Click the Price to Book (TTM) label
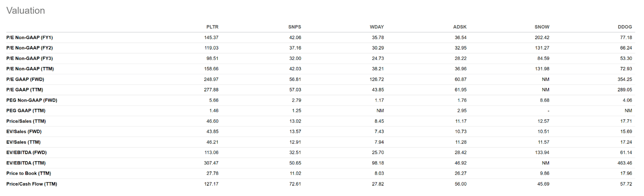The image size is (644, 196). pyautogui.click(x=29, y=174)
